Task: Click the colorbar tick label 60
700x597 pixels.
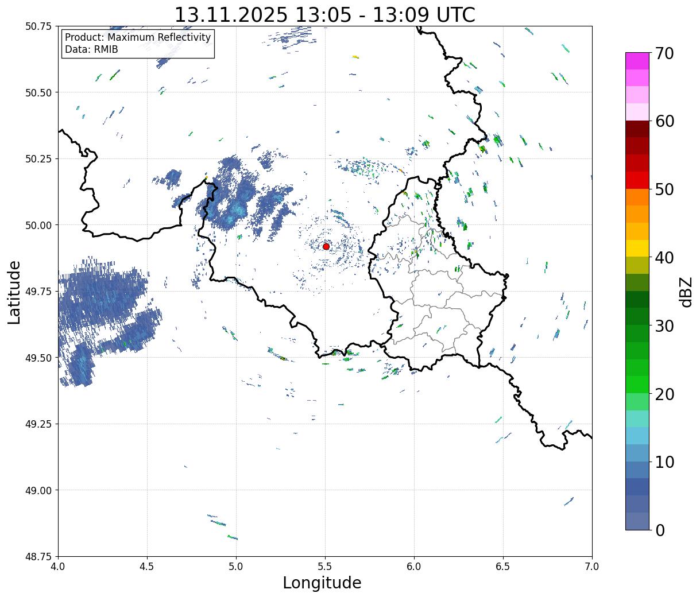Action: click(664, 121)
